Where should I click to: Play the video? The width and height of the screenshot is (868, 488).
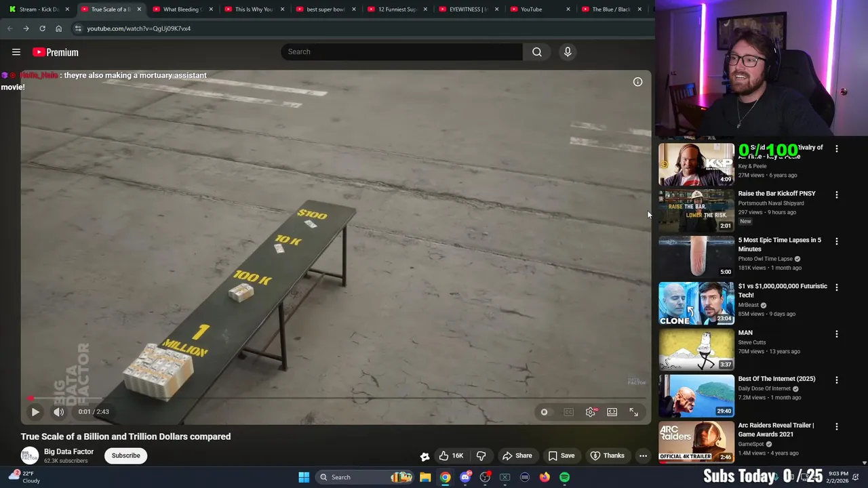pyautogui.click(x=35, y=411)
